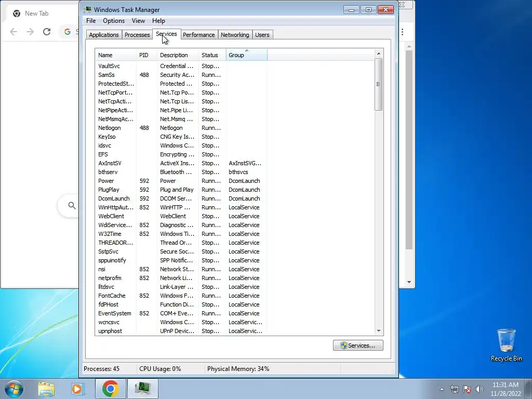Open the Help menu
The height and width of the screenshot is (399, 532).
[x=158, y=21]
